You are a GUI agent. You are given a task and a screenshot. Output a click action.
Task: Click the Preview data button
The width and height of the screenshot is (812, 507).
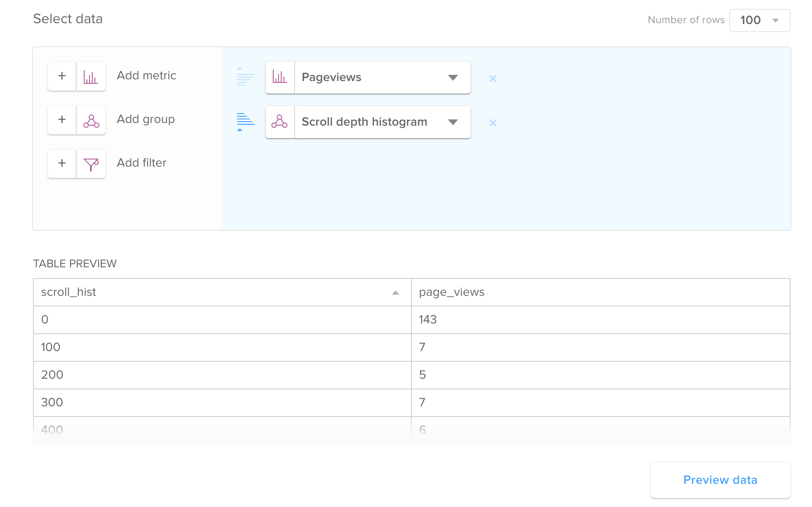[x=720, y=480]
